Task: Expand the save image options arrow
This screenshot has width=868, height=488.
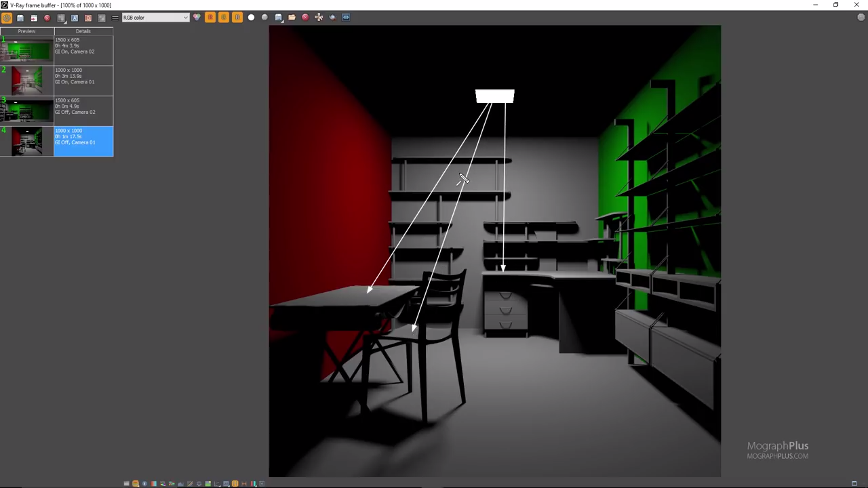Action: pos(283,21)
